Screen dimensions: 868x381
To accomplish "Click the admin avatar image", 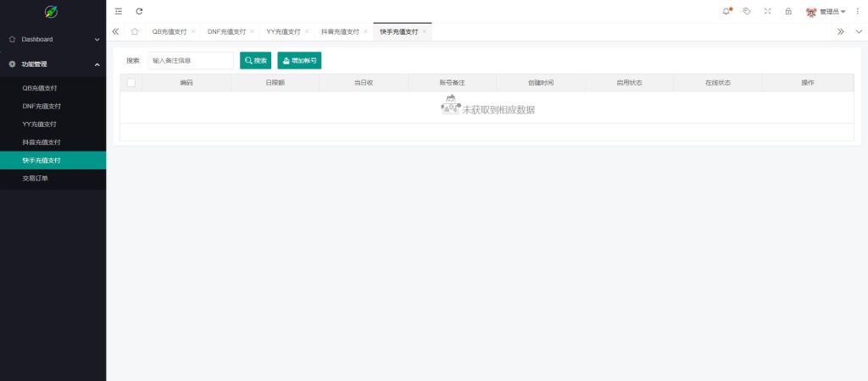I will tap(811, 11).
